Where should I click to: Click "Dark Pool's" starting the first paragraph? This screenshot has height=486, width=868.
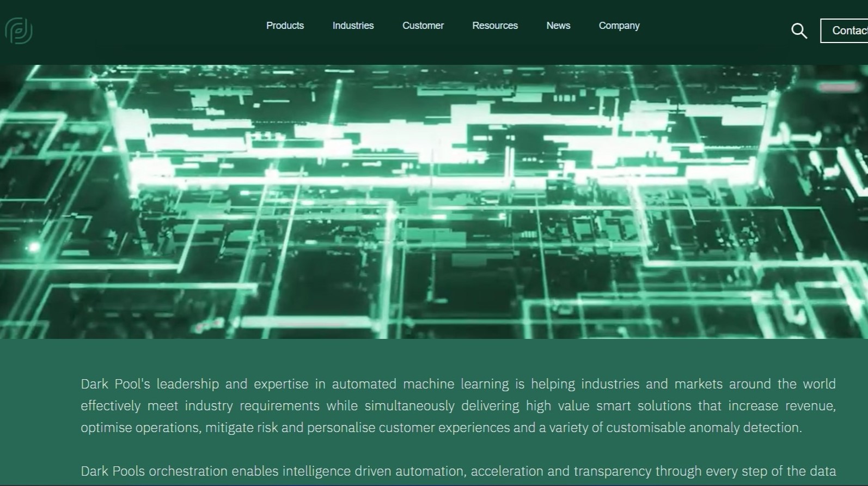click(x=115, y=384)
